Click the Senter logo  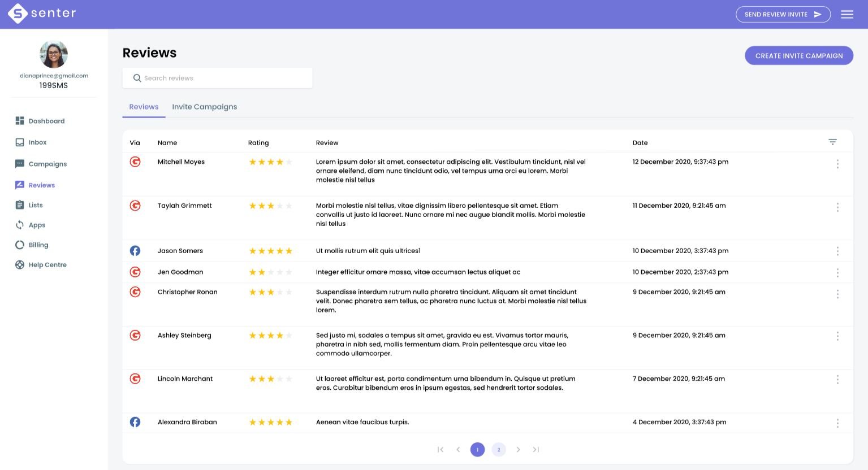tap(42, 14)
